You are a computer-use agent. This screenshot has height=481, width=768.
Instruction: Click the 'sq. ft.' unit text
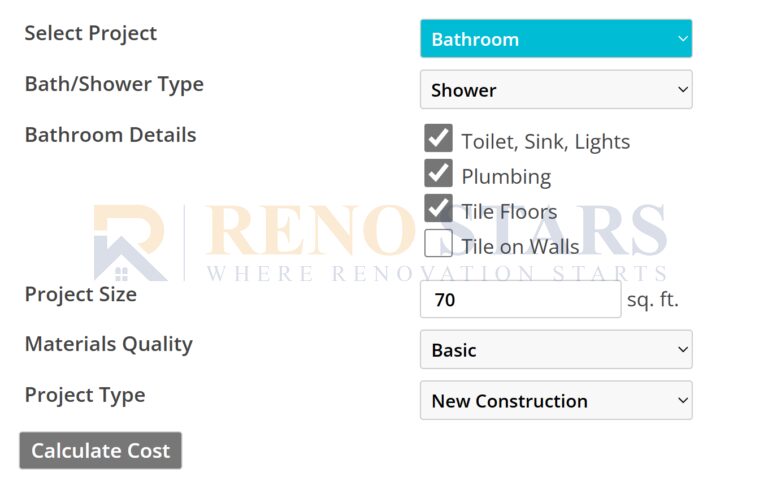tap(653, 299)
